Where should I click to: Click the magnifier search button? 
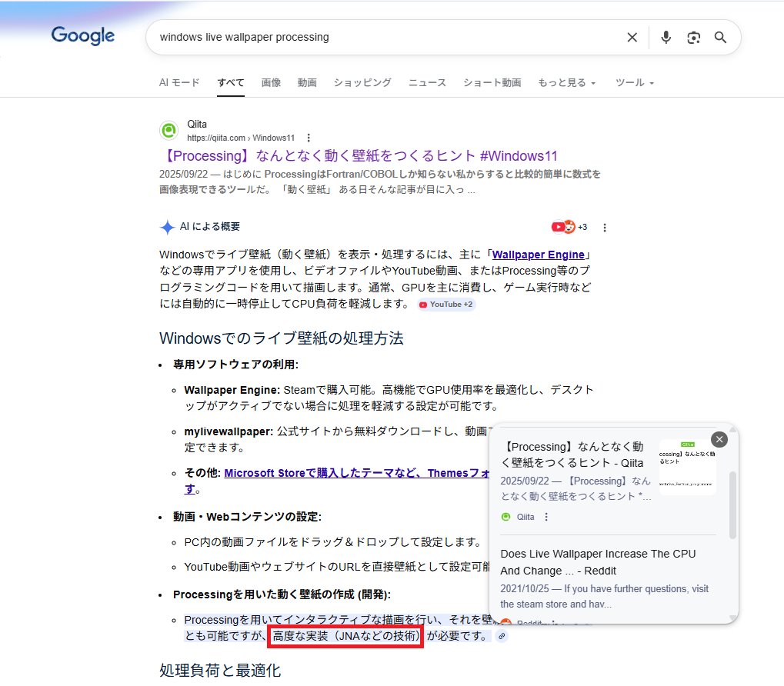tap(720, 38)
